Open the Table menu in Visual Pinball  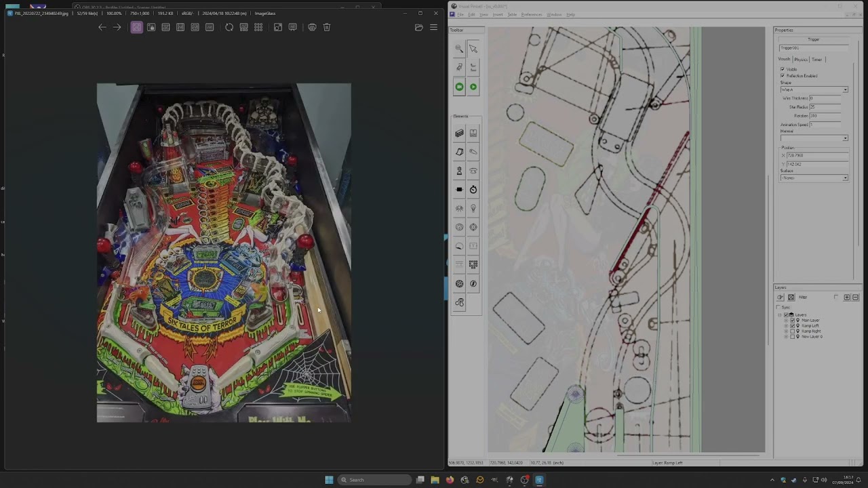[x=512, y=14]
